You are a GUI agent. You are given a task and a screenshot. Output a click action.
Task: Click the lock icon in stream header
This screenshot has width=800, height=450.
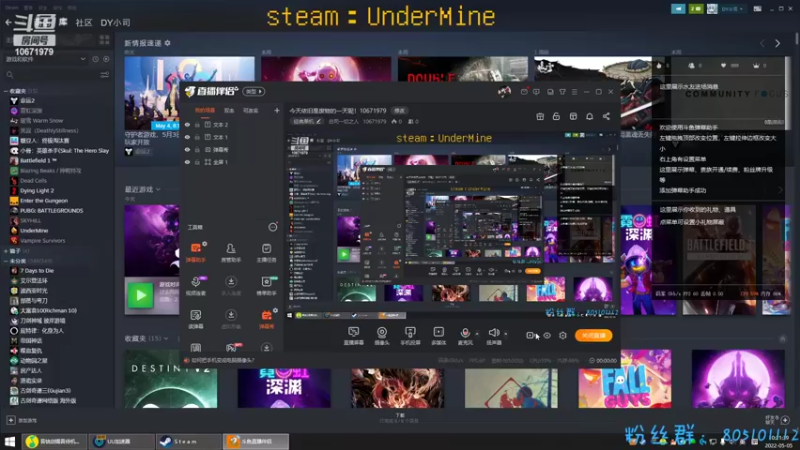(x=556, y=116)
